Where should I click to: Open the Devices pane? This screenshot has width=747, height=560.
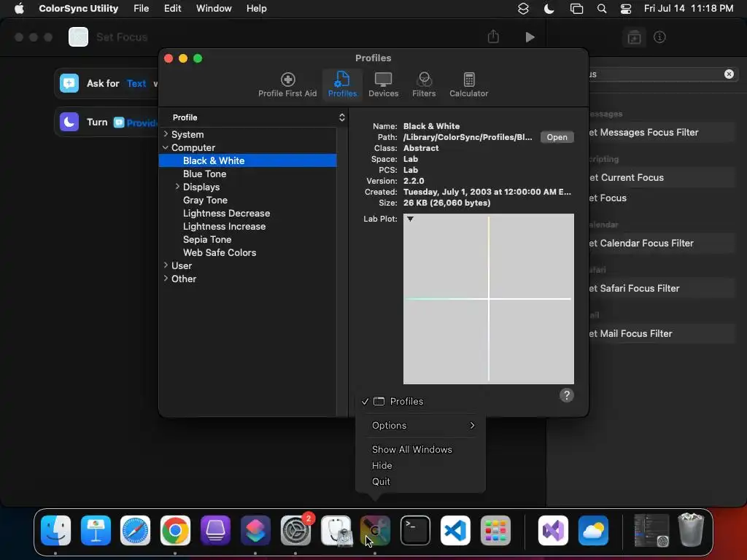pos(383,85)
